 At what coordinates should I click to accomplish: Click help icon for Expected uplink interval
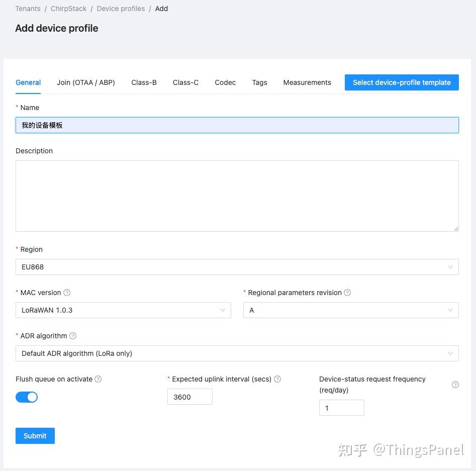tap(277, 379)
